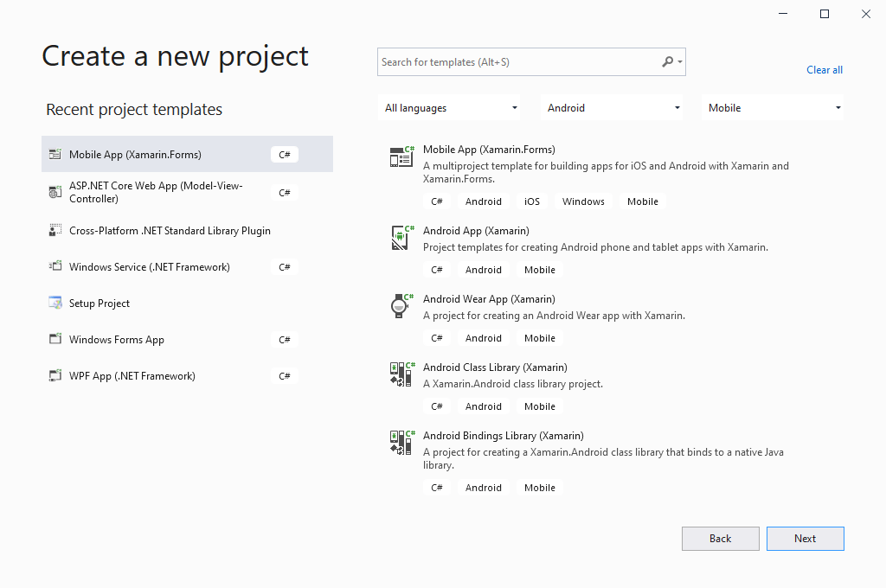Open the Android platform filter dropdown
This screenshot has height=588, width=886.
(x=612, y=107)
